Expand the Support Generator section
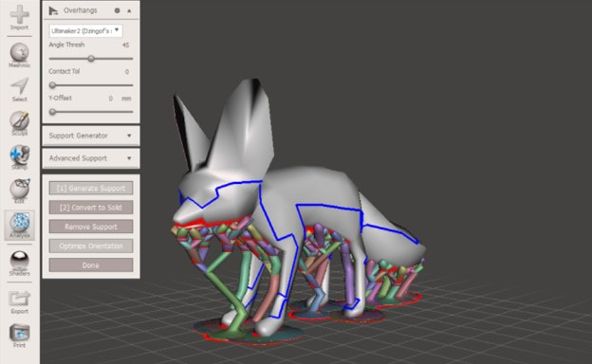Viewport: 592px width, 364px height. [x=91, y=136]
